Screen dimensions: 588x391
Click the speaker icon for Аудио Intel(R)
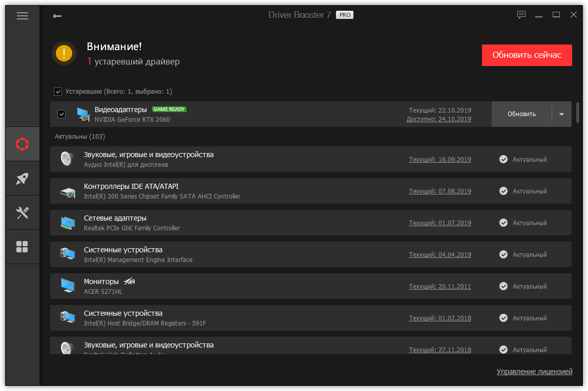(x=67, y=159)
